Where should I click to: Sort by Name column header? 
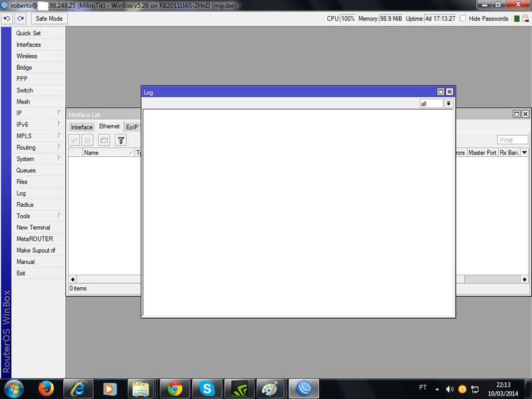[108, 153]
